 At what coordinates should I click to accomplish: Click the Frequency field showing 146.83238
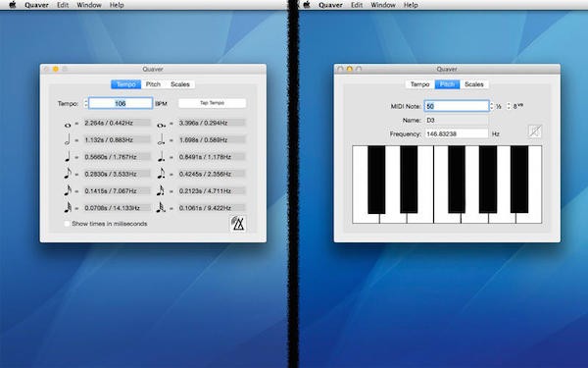point(457,133)
